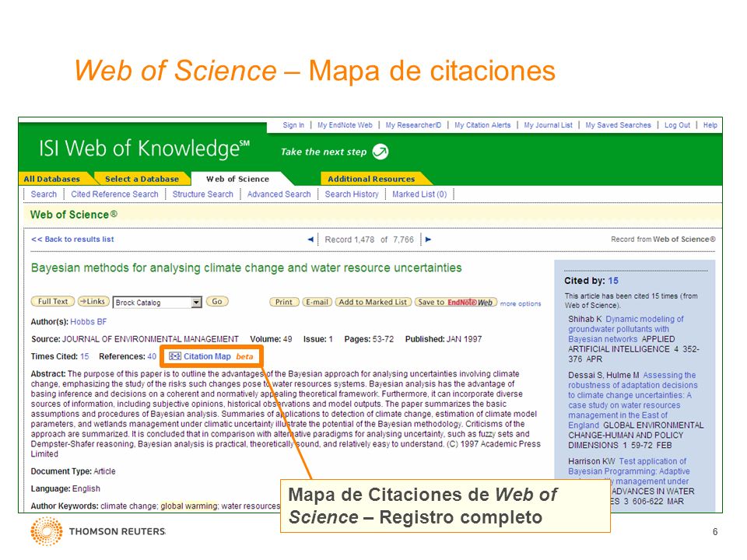Open author Hobbs BF link
747x560 pixels.
point(89,322)
